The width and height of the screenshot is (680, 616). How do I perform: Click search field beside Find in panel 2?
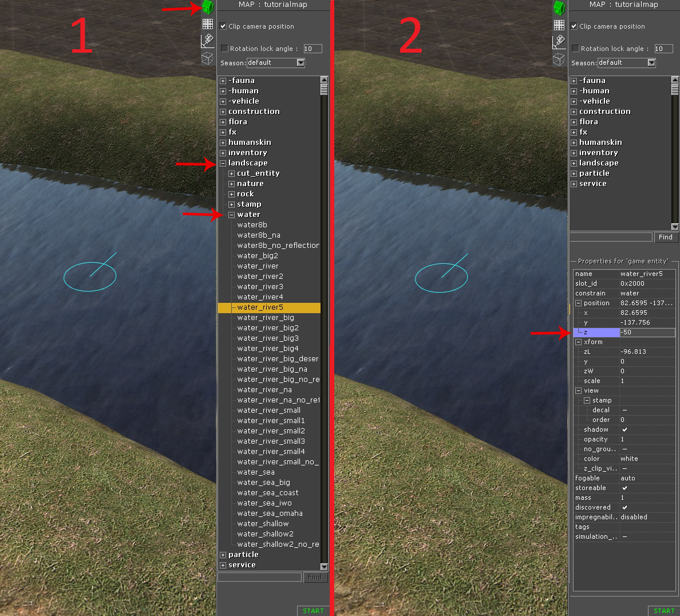pyautogui.click(x=611, y=237)
